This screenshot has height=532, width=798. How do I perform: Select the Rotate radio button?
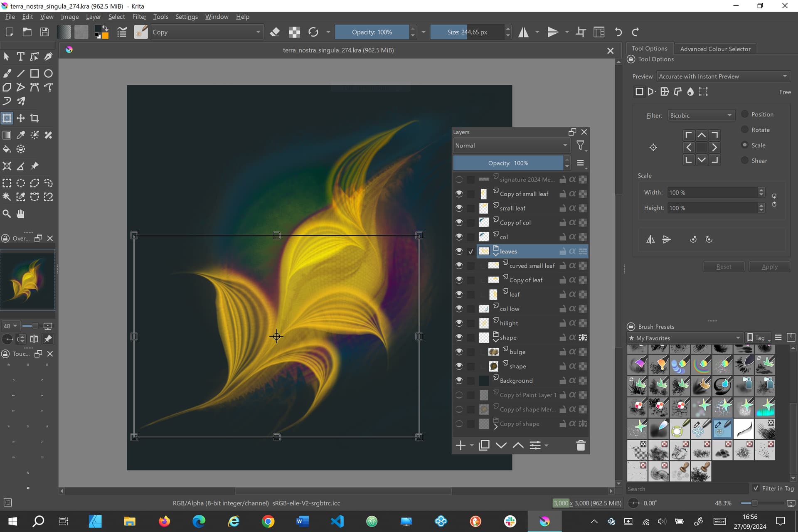(745, 130)
